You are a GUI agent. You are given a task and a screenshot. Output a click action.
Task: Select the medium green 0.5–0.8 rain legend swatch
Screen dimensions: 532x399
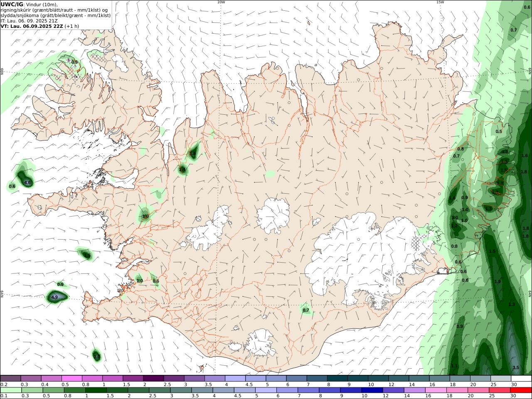point(53,390)
